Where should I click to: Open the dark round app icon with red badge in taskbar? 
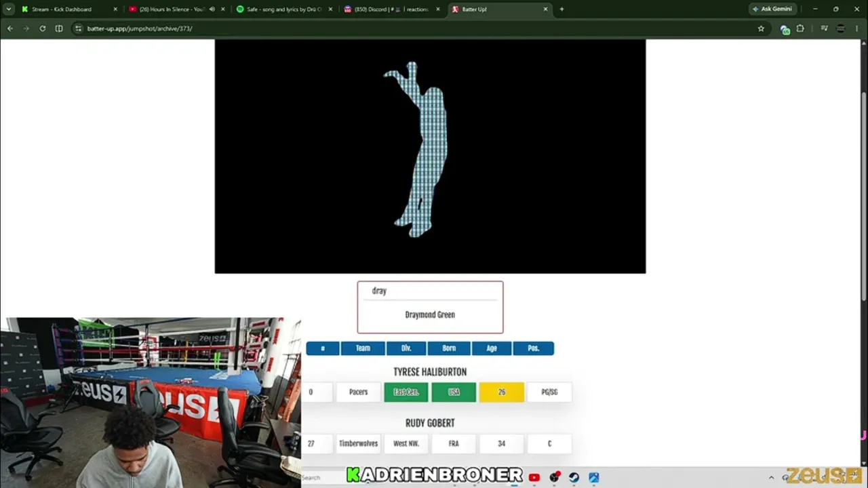555,478
